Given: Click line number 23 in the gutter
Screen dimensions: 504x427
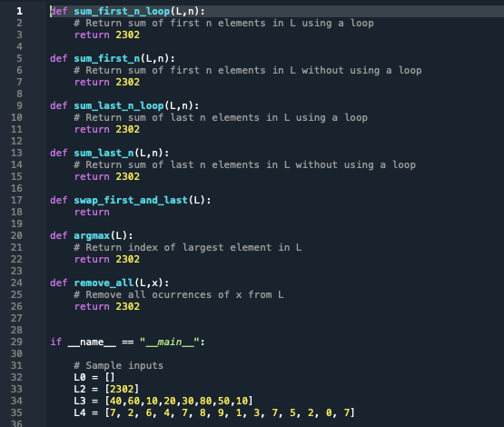Looking at the screenshot, I should 16,271.
